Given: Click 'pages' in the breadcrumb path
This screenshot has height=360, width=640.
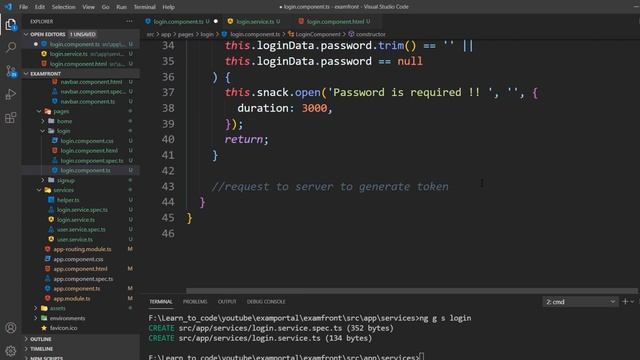Looking at the screenshot, I should point(185,34).
